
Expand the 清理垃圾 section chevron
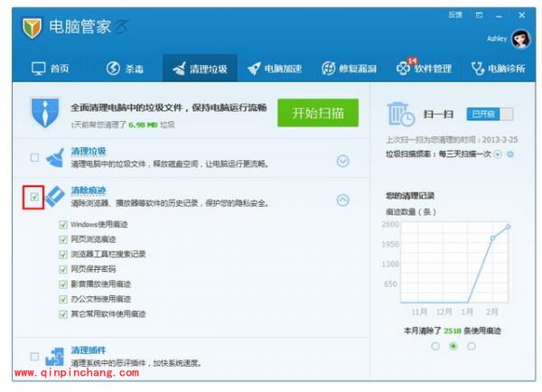point(342,161)
